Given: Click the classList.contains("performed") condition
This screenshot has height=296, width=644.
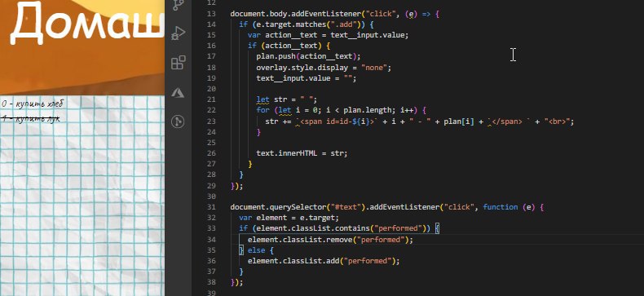Looking at the screenshot, I should click(341, 228).
